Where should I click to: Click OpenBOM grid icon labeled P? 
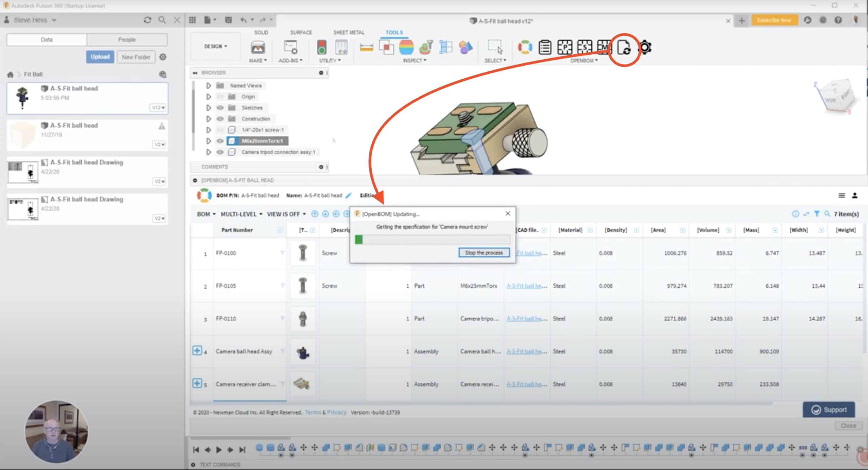point(565,47)
